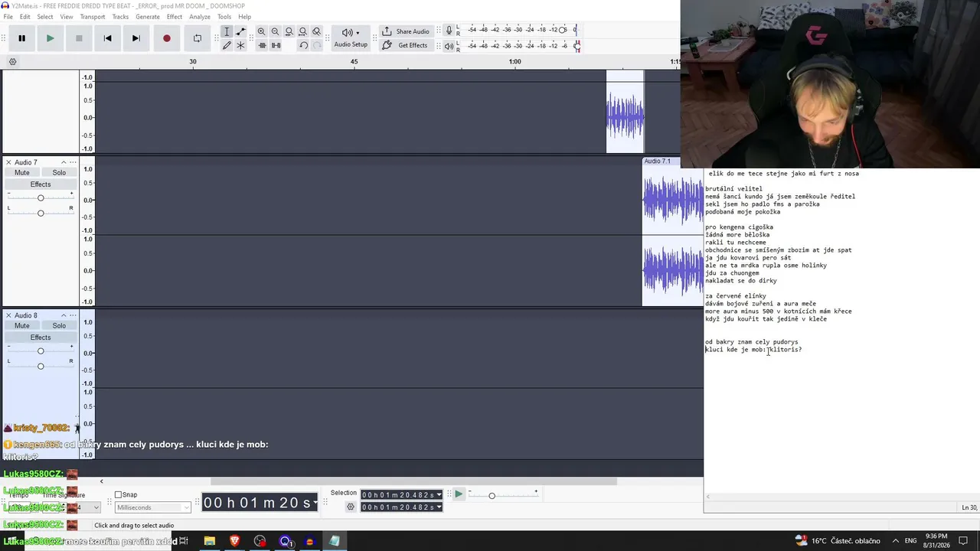980x551 pixels.
Task: Close the Audio 8 track
Action: pyautogui.click(x=8, y=315)
